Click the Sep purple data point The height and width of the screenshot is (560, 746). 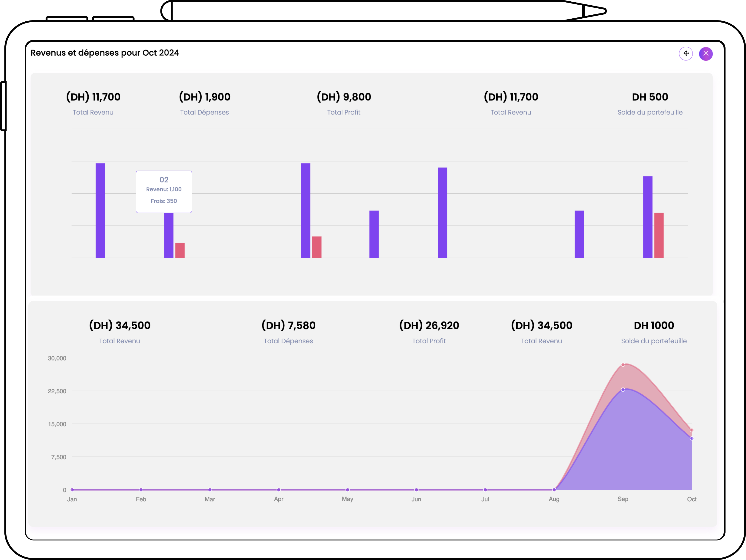(623, 390)
